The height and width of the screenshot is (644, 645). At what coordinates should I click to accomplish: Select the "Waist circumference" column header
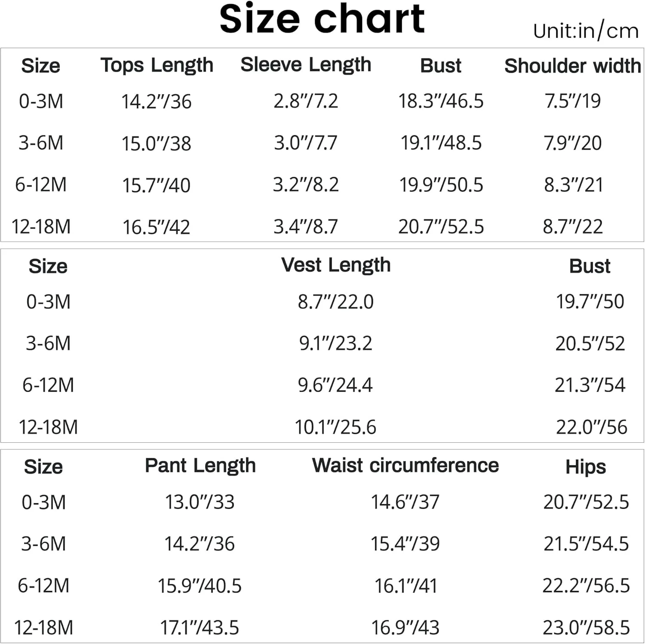[405, 466]
